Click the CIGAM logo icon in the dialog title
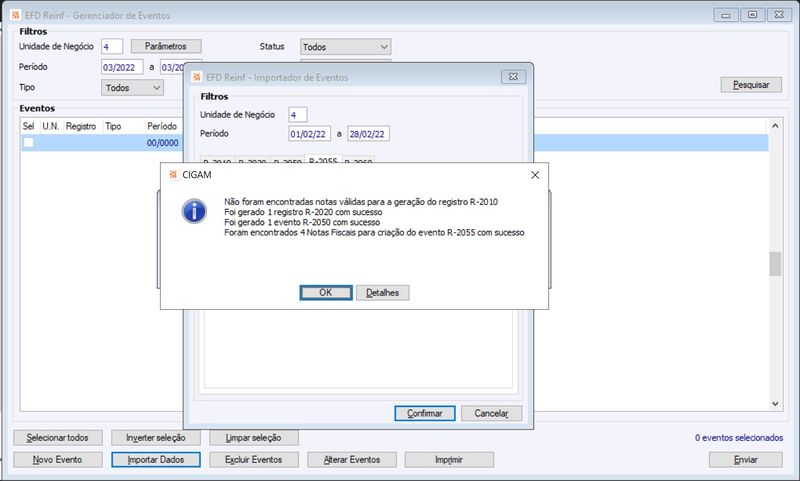This screenshot has height=481, width=800. point(173,175)
